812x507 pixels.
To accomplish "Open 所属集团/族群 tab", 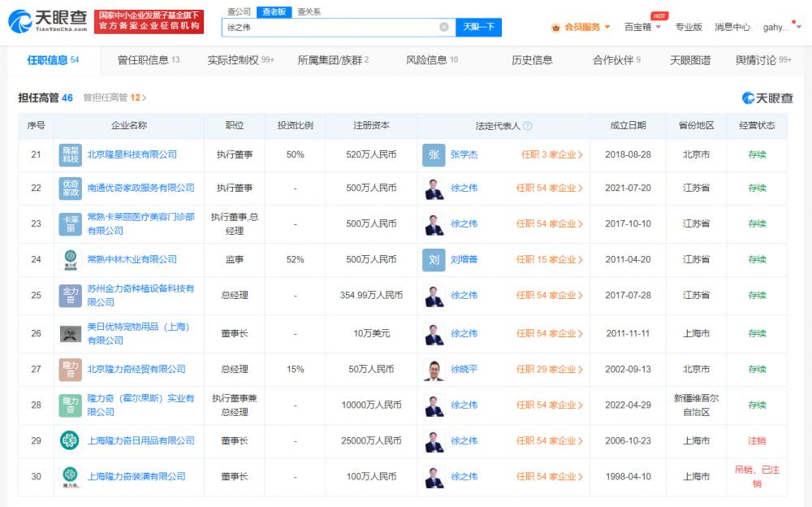I will 333,60.
